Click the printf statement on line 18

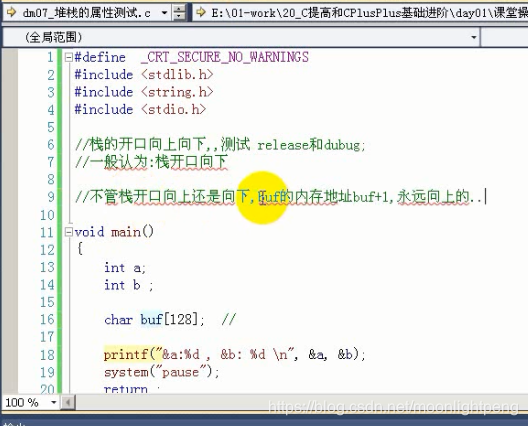pyautogui.click(x=235, y=355)
